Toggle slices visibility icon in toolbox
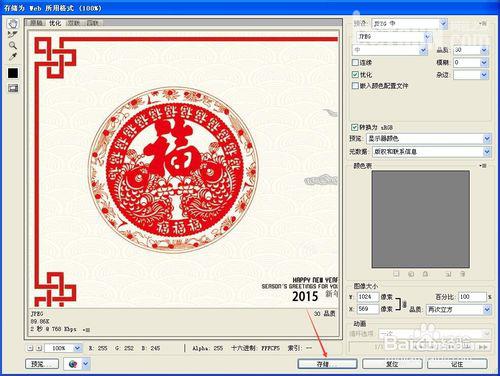500x376 pixels. point(13,88)
